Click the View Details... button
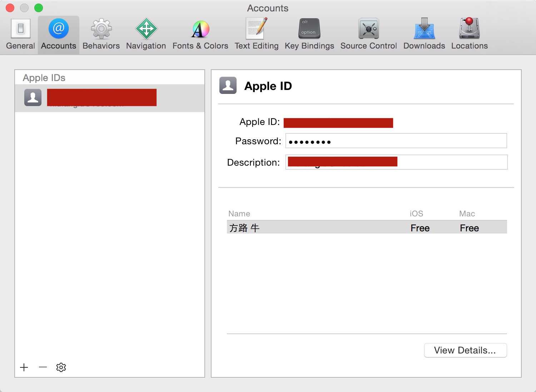Screen dimensions: 536x392 tap(465, 350)
